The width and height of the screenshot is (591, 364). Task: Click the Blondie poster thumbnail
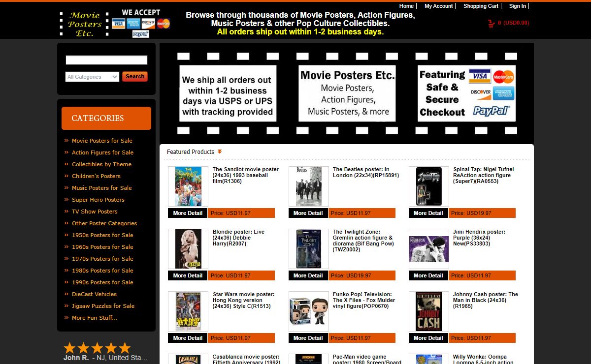(188, 249)
